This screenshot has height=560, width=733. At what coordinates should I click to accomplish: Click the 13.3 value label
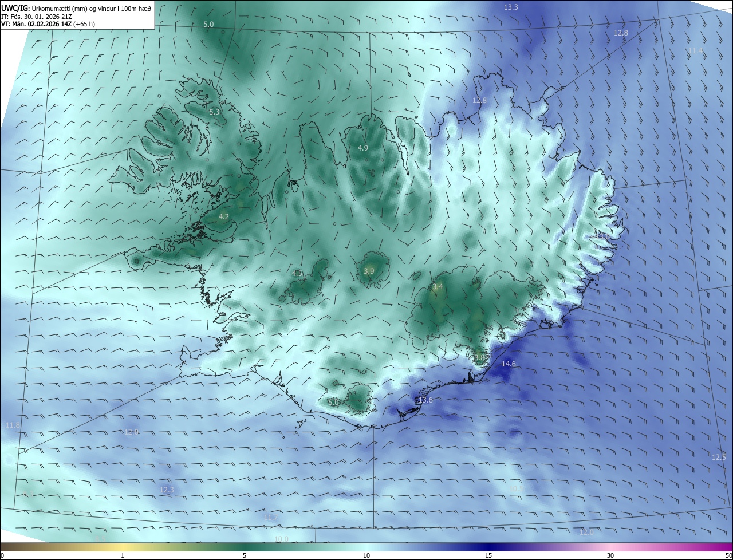pos(511,7)
